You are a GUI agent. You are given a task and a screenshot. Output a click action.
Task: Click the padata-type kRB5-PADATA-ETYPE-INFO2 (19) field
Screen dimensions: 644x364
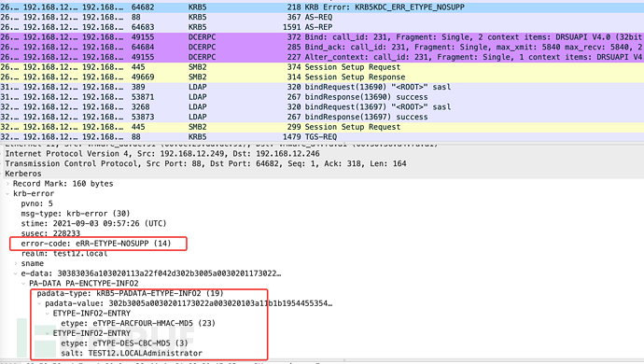[x=130, y=293]
